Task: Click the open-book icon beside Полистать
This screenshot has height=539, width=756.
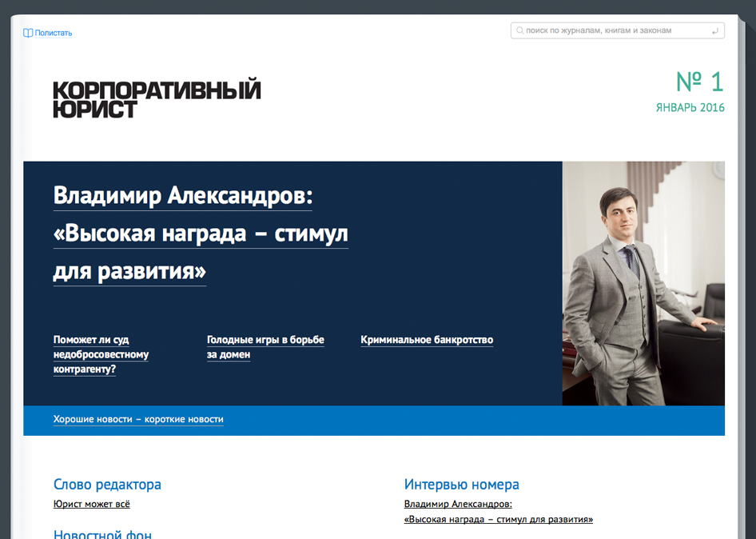Action: tap(28, 33)
